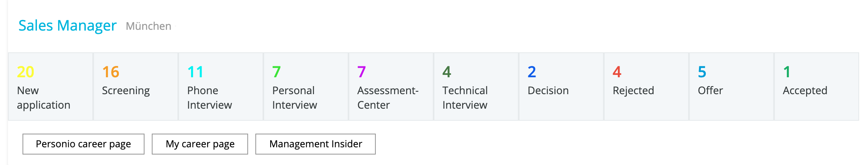868x165 pixels.
Task: Select the Assessment-Center stage tile
Action: (391, 87)
